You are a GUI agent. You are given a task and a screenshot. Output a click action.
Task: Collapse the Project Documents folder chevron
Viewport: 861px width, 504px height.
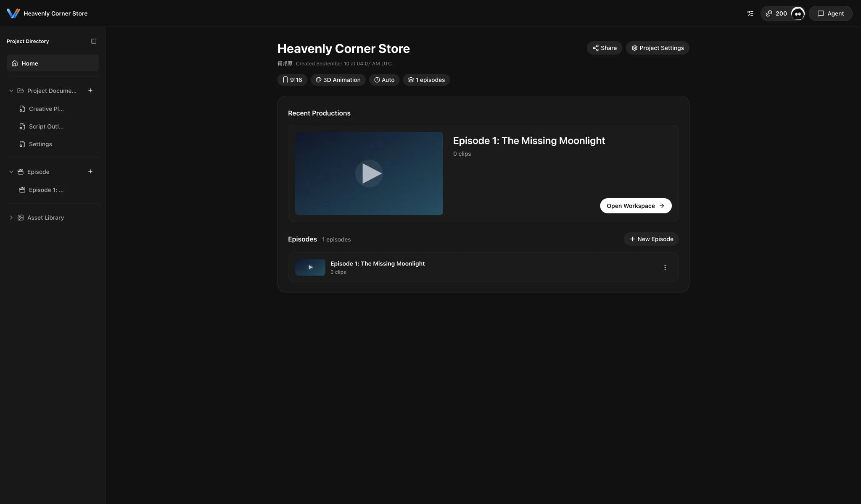pyautogui.click(x=11, y=91)
